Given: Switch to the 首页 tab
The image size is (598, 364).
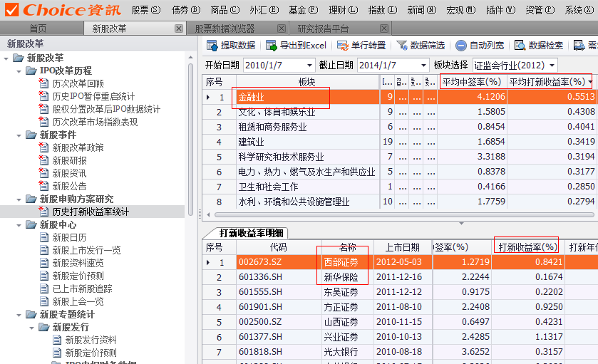Looking at the screenshot, I should tap(38, 28).
